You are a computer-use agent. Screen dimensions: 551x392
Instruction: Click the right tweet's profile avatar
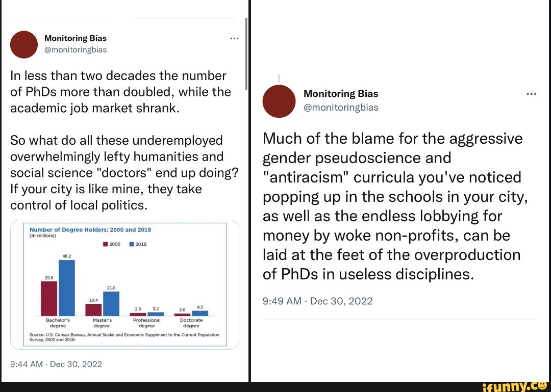(279, 100)
